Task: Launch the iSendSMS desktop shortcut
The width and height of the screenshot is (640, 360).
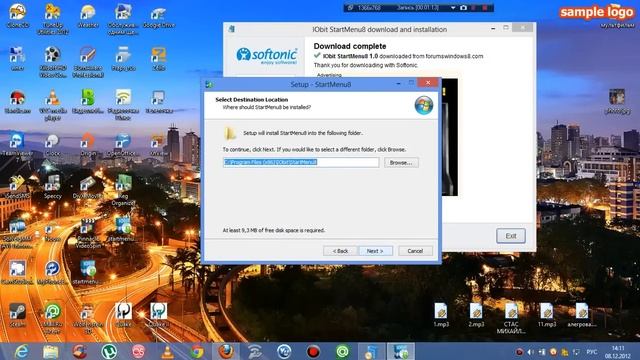Action: click(18, 187)
